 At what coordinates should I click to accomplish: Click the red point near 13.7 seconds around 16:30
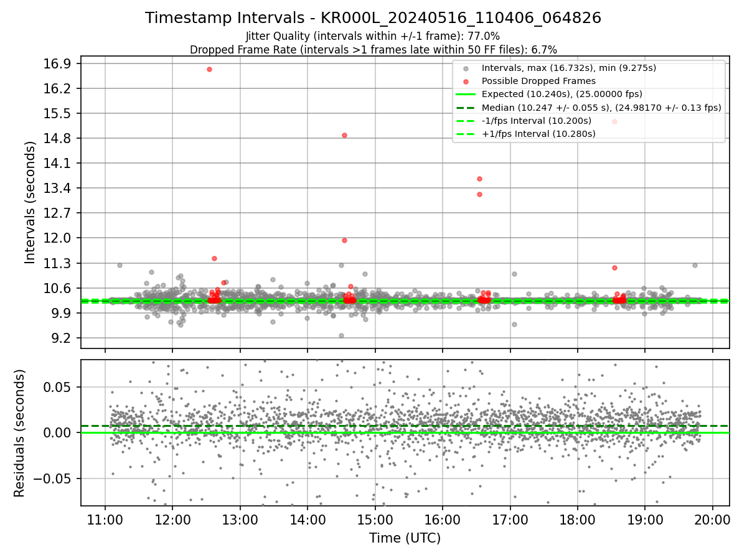pos(479,179)
